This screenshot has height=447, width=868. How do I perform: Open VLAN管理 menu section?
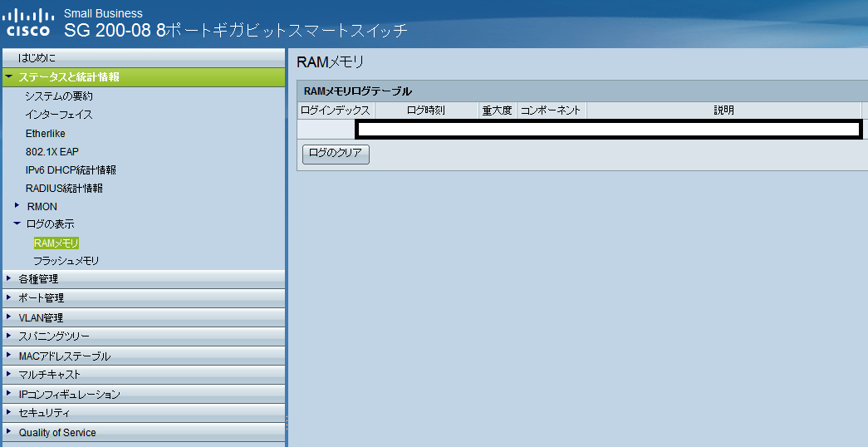click(144, 317)
